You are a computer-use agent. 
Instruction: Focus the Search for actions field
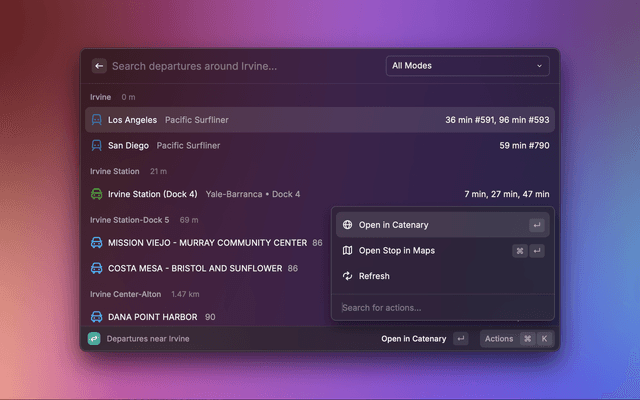click(x=440, y=307)
